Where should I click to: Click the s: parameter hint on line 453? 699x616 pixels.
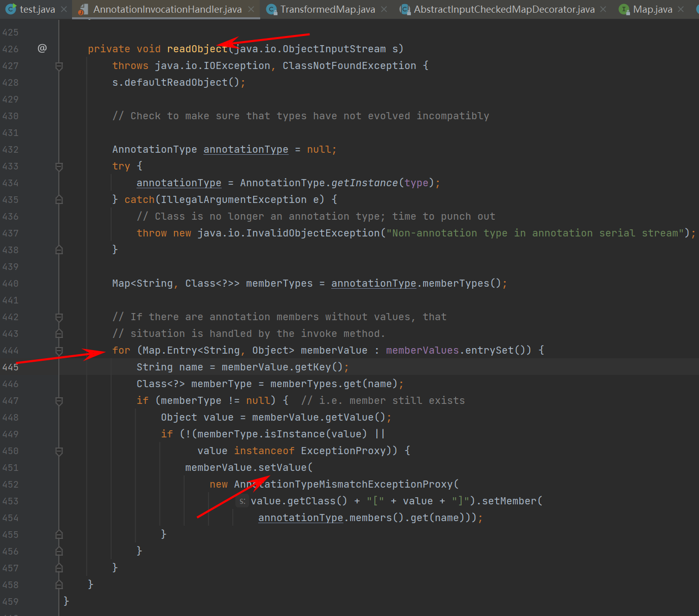point(242,501)
